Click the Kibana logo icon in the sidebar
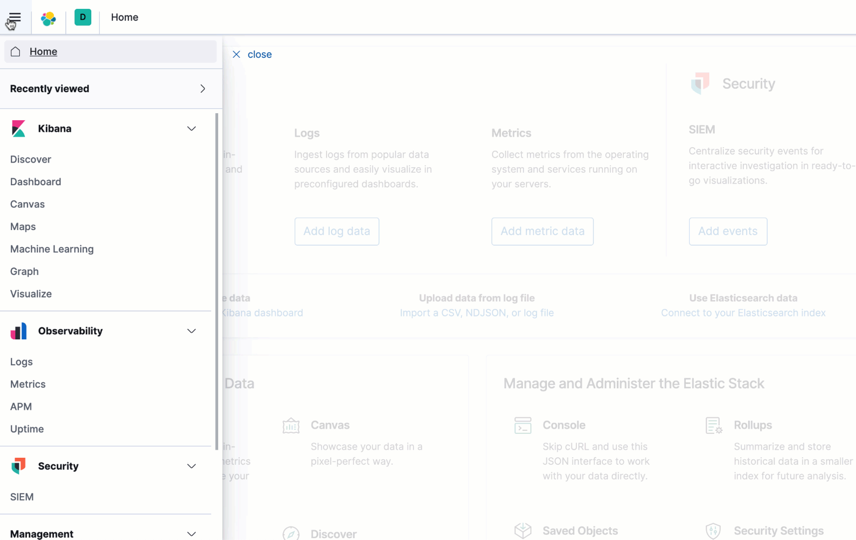856x540 pixels. 18,129
